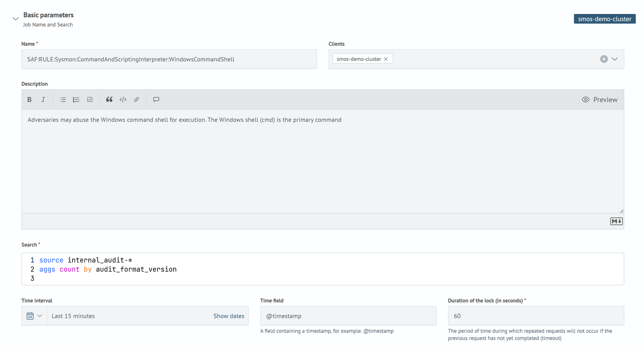This screenshot has width=644, height=347.
Task: Click into the Name input field
Action: (169, 59)
